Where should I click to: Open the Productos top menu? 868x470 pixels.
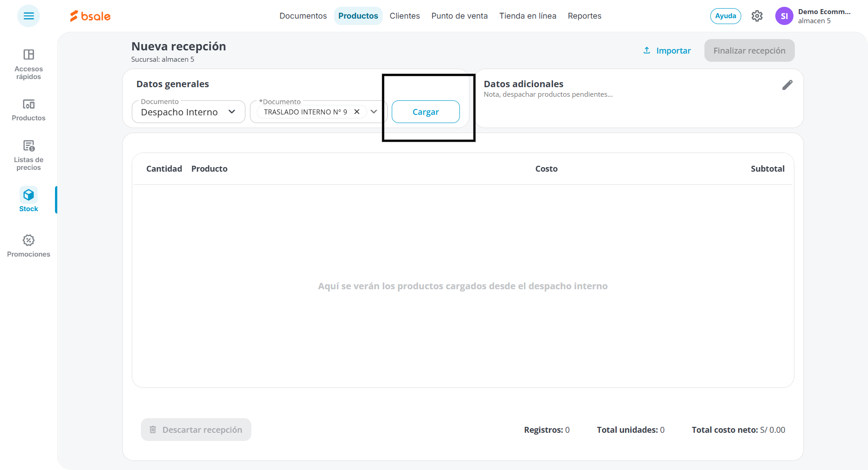[358, 16]
